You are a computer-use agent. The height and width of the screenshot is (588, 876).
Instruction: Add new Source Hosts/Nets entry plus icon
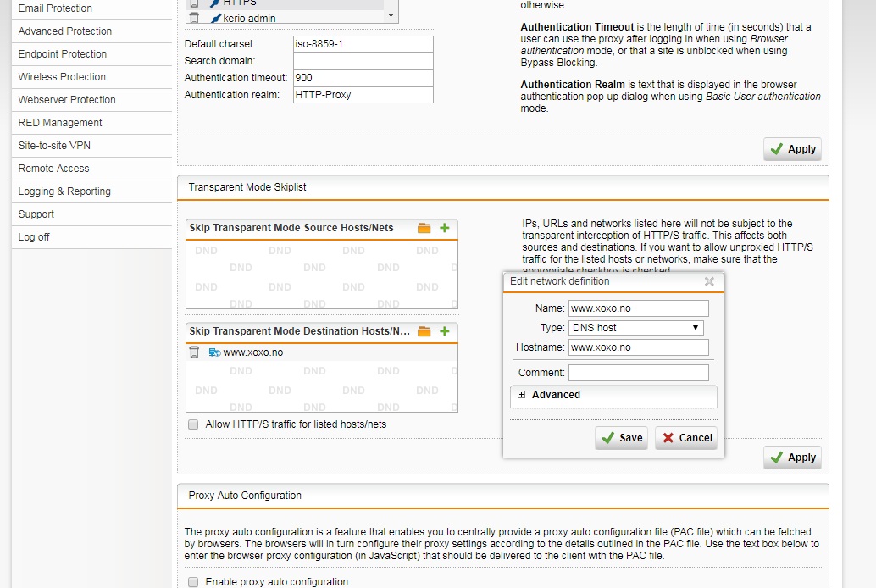tap(445, 228)
